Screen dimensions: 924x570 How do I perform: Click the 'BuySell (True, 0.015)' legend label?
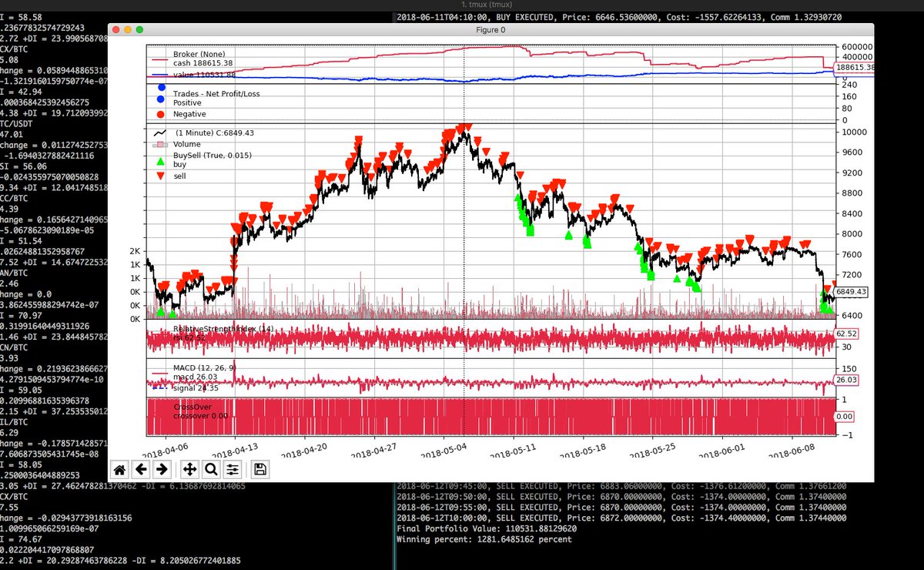[x=211, y=156]
